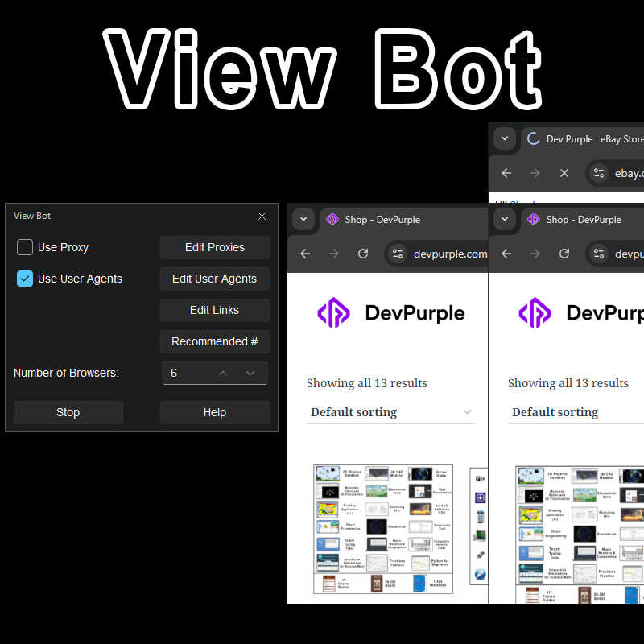644x644 pixels.
Task: Open Help in View Bot
Action: coord(215,412)
